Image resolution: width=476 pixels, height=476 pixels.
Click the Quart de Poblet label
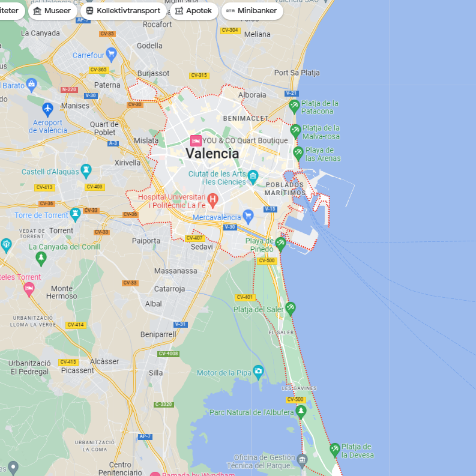104,128
